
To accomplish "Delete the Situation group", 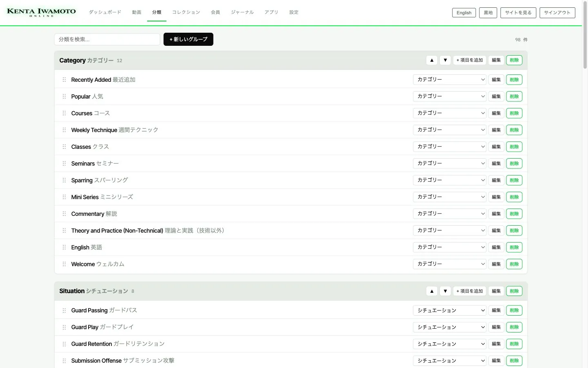I will coord(514,291).
